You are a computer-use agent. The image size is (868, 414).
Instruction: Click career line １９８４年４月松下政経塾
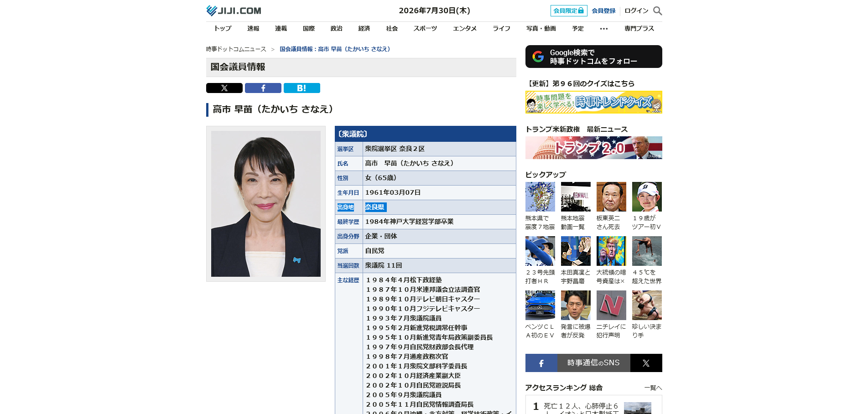404,280
